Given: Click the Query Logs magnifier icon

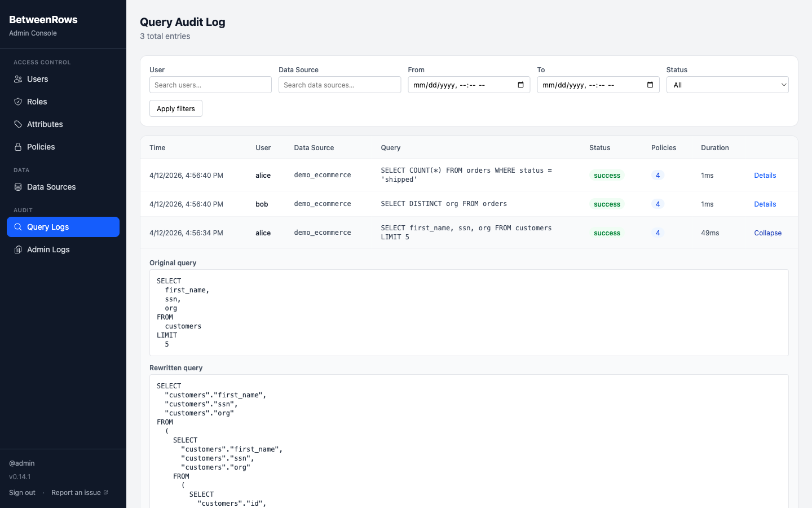Looking at the screenshot, I should [19, 227].
